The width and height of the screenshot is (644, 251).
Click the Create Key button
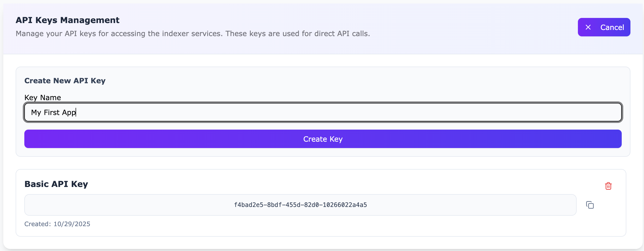(x=323, y=139)
